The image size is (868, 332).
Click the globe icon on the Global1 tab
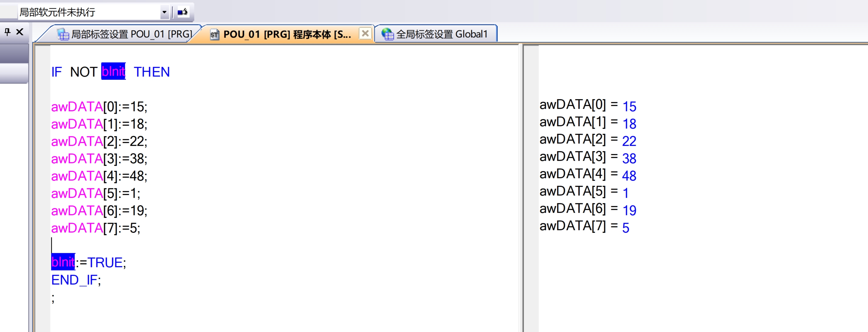[388, 34]
